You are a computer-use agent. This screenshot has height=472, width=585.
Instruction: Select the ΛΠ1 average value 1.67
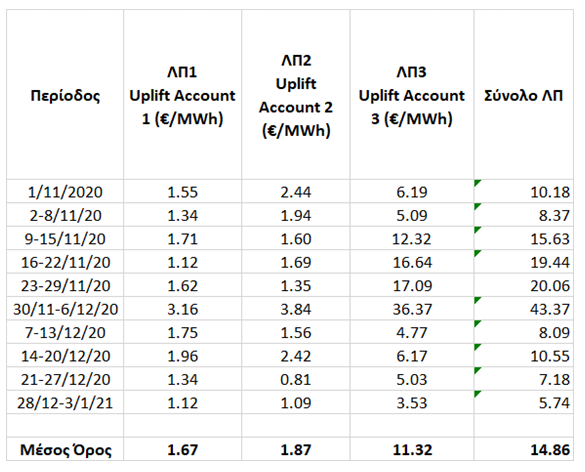182,449
